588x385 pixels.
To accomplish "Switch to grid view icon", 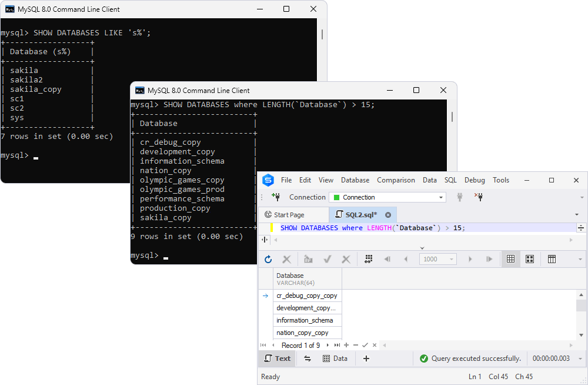I will click(511, 259).
